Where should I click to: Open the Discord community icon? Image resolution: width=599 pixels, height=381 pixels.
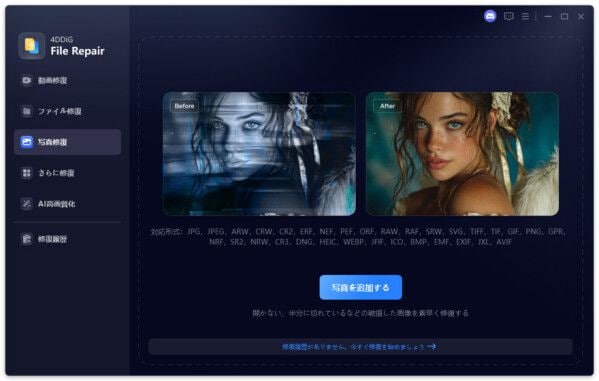coord(490,16)
